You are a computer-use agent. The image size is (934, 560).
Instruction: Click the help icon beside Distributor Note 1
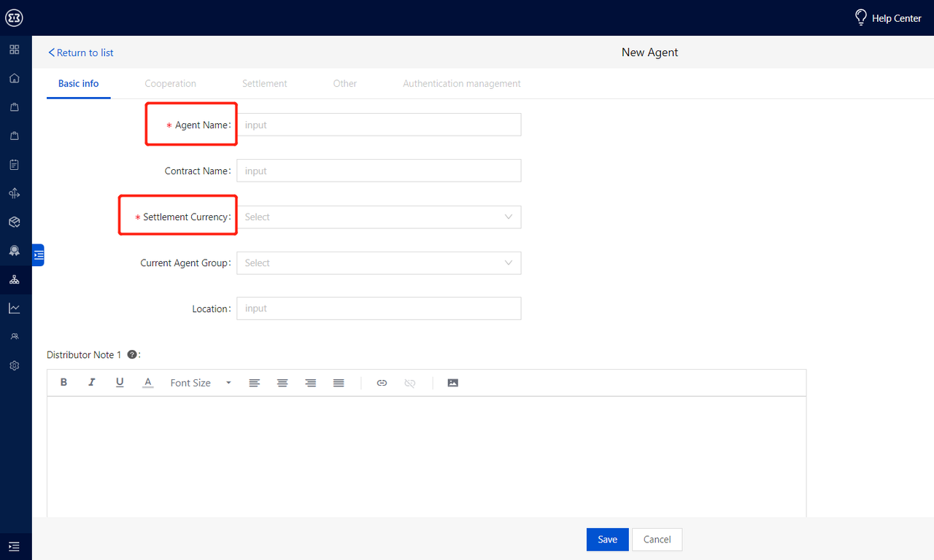click(132, 355)
